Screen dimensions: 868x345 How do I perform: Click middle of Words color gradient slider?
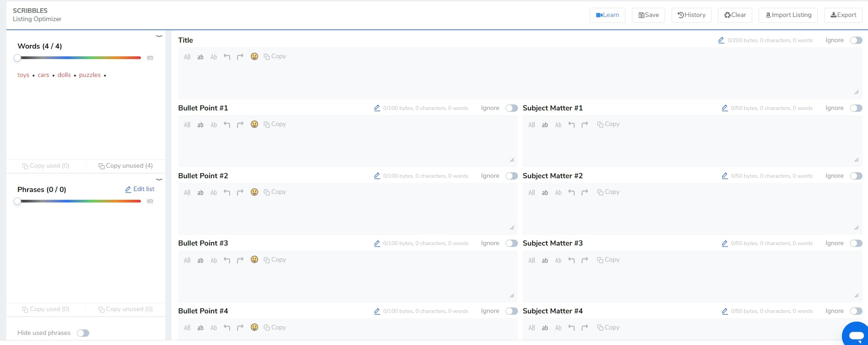pos(79,58)
